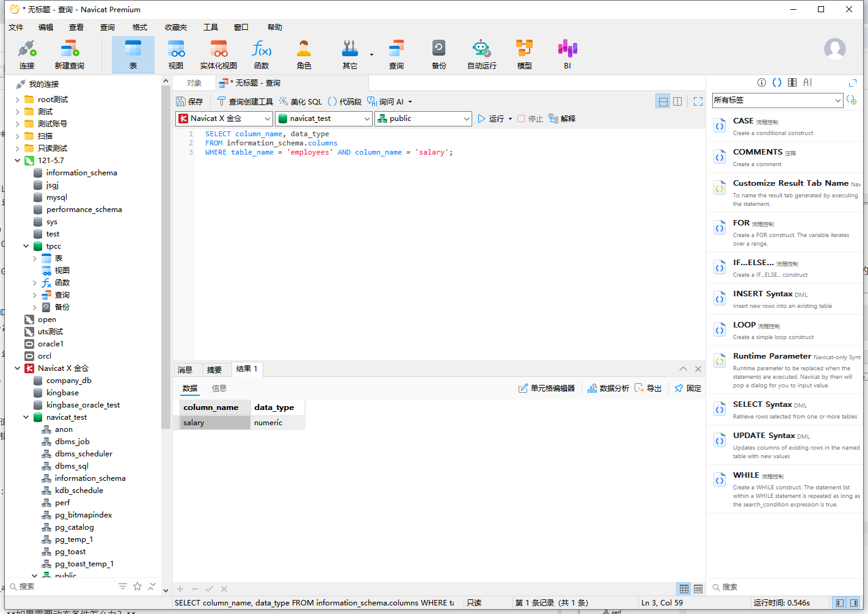The height and width of the screenshot is (614, 868).
Task: Select the 'numeric' data_type result cell
Action: tap(277, 423)
